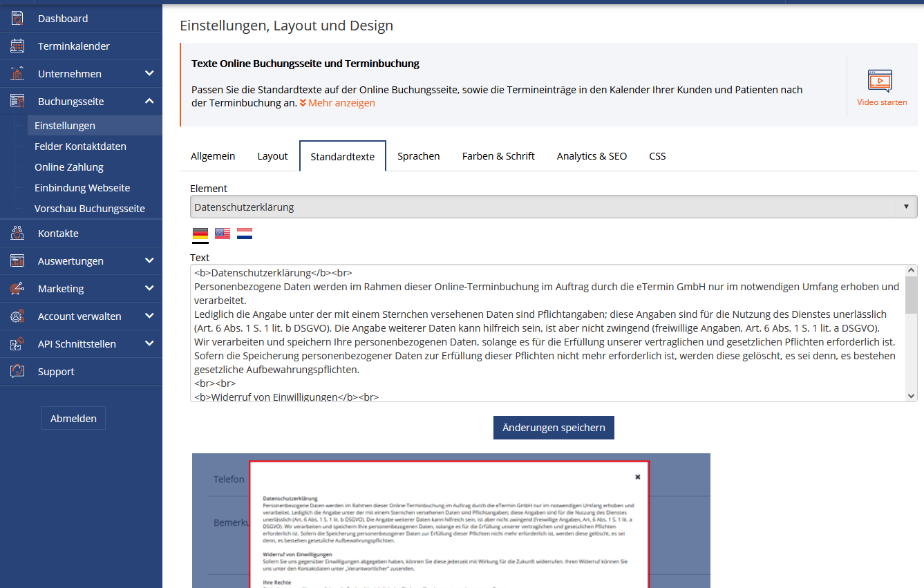Close the privacy preview popup X
This screenshot has height=588, width=924.
(x=638, y=477)
